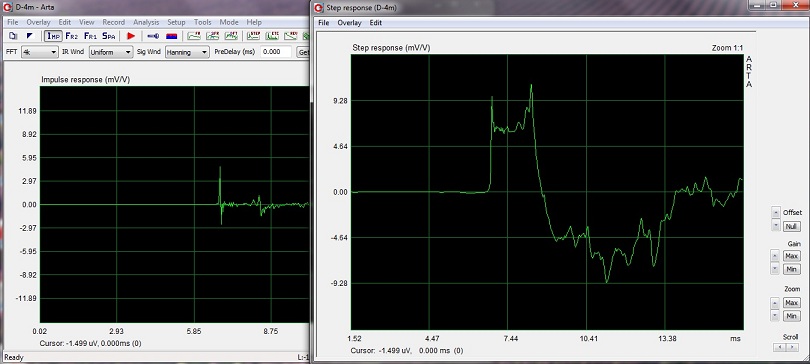
Task: Open the FFT graph toolbar icon
Action: tap(231, 36)
